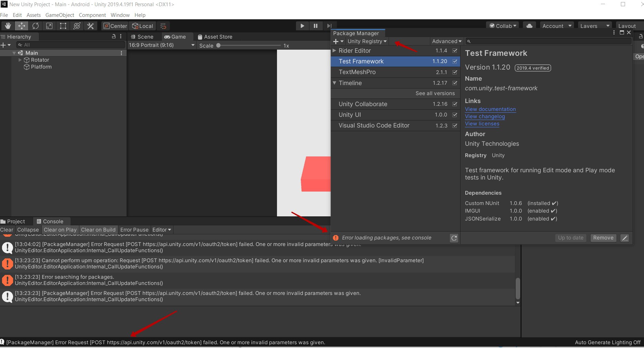This screenshot has width=644, height=348.
Task: Click the Play button
Action: [x=302, y=26]
